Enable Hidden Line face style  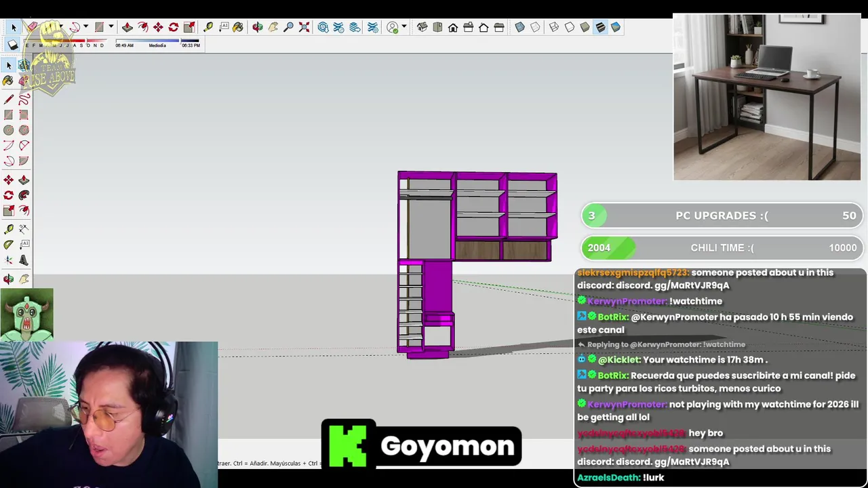coord(570,27)
